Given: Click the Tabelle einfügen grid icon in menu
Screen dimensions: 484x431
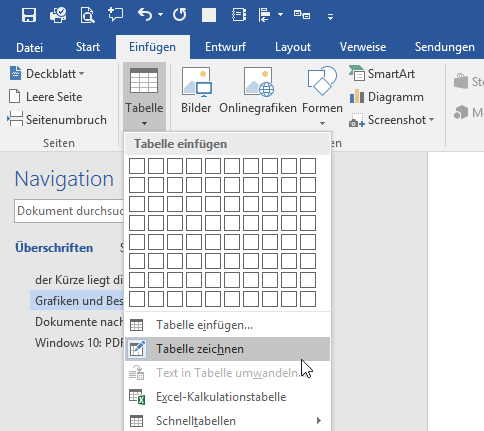Looking at the screenshot, I should [136, 325].
